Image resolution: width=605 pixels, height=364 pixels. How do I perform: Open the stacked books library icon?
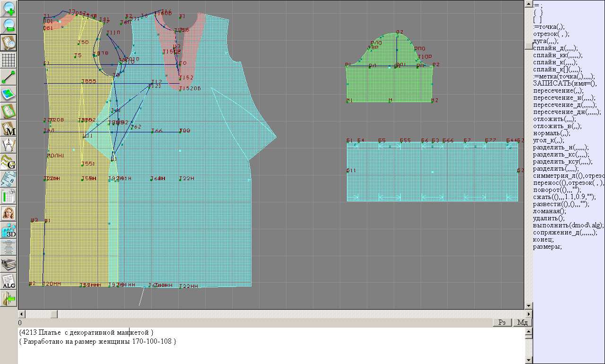coord(9,264)
